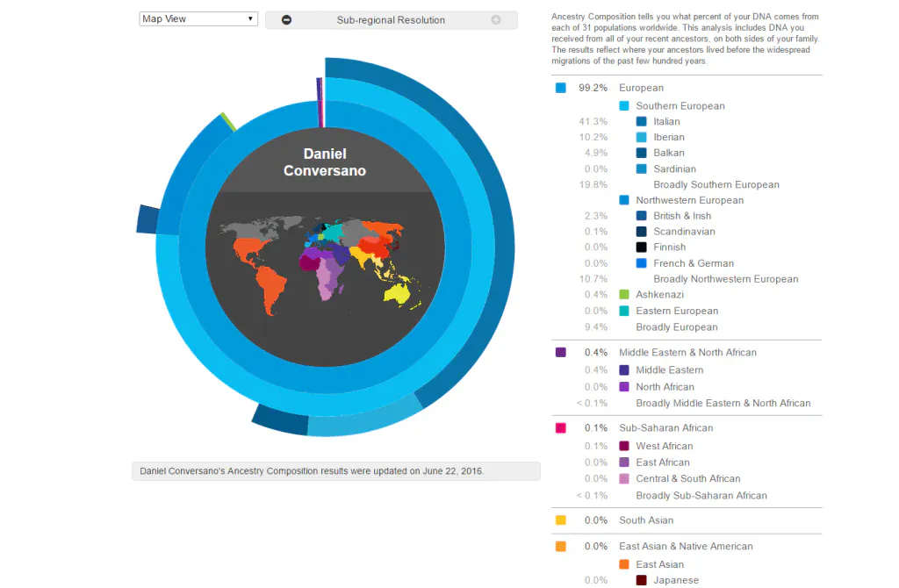Click the South Asian yellow swatch

(561, 520)
